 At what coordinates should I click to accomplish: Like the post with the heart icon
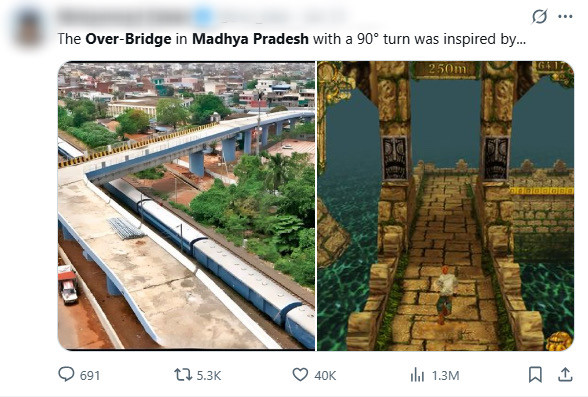pos(300,375)
